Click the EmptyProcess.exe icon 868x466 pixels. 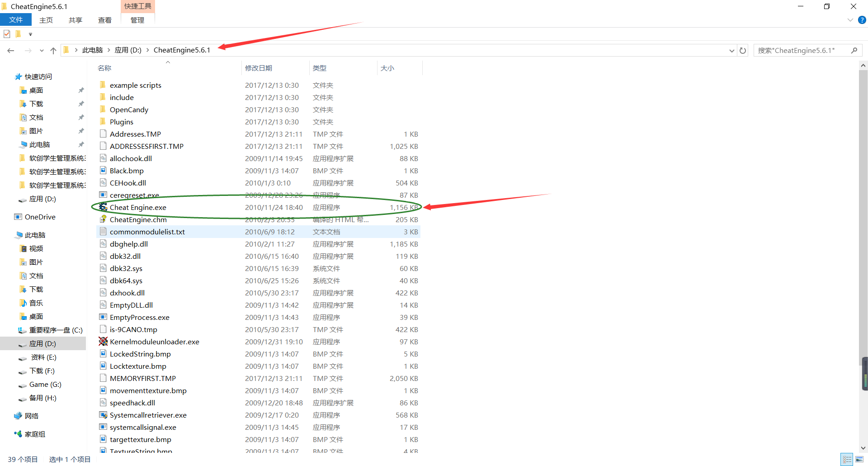tap(103, 317)
